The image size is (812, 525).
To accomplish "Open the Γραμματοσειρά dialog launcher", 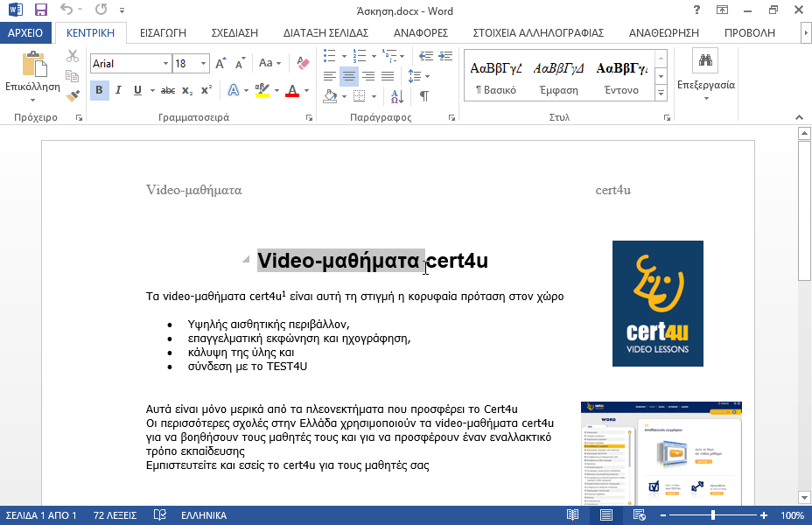I will click(309, 118).
